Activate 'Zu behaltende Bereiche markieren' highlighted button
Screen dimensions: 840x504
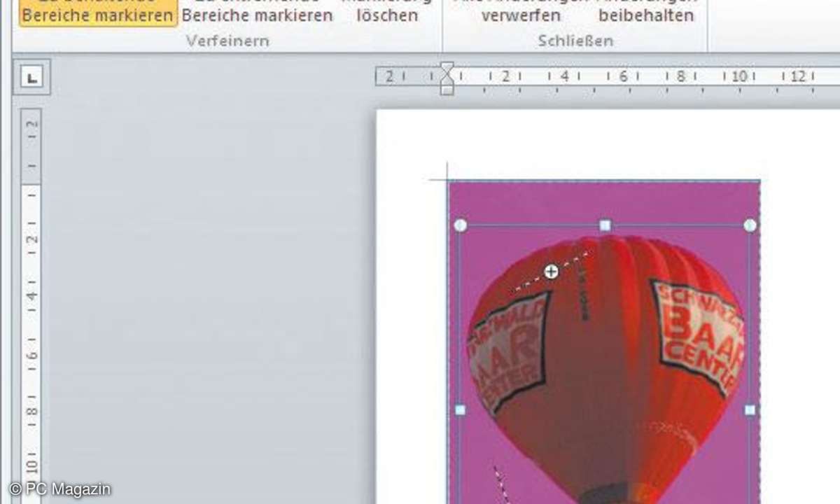click(x=97, y=13)
